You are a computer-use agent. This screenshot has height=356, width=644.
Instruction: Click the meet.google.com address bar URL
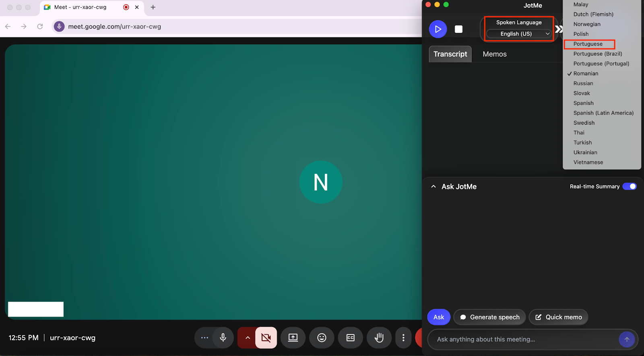coord(115,27)
